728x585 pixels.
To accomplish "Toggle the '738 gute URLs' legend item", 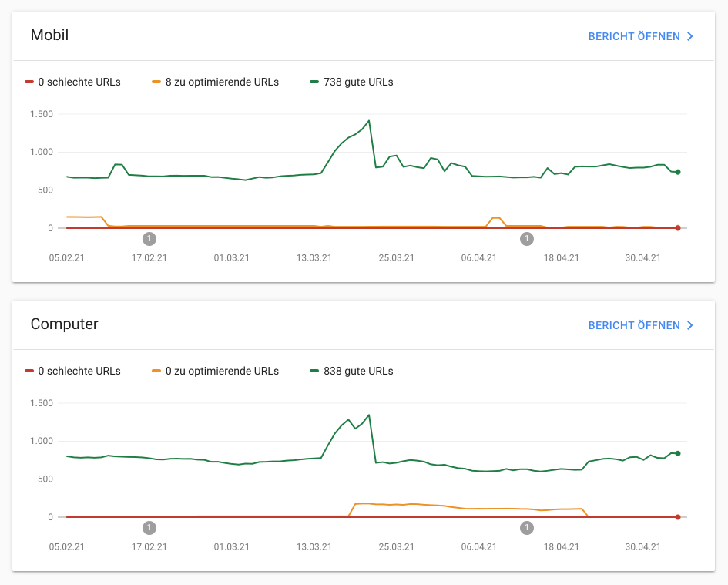I will pyautogui.click(x=351, y=82).
